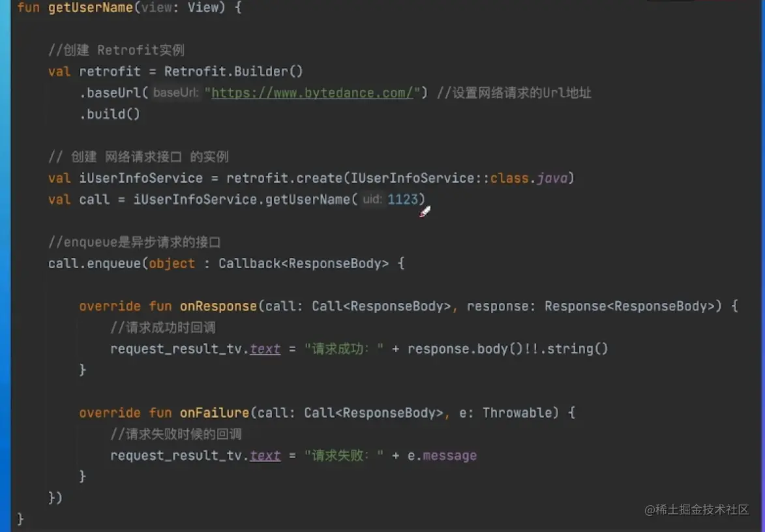The width and height of the screenshot is (765, 532).
Task: Click the '请求失败' string literal
Action: coord(344,456)
